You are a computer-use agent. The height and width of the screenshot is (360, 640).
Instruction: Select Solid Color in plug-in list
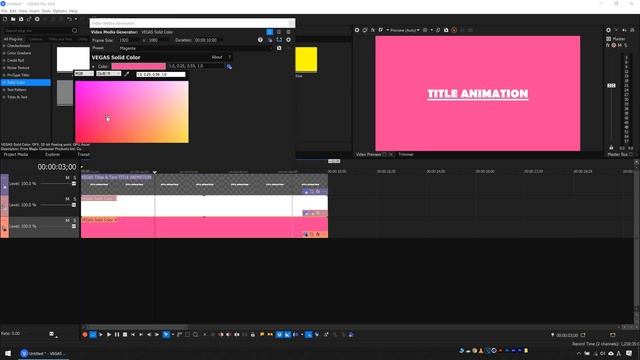pos(26,82)
